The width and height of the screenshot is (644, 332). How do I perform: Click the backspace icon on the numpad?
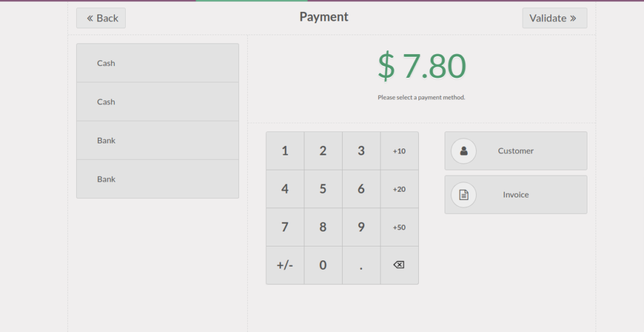click(x=399, y=265)
